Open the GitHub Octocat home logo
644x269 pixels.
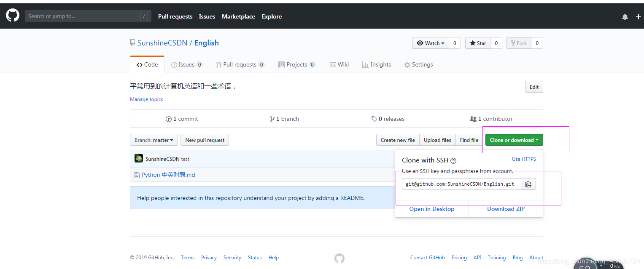click(13, 16)
